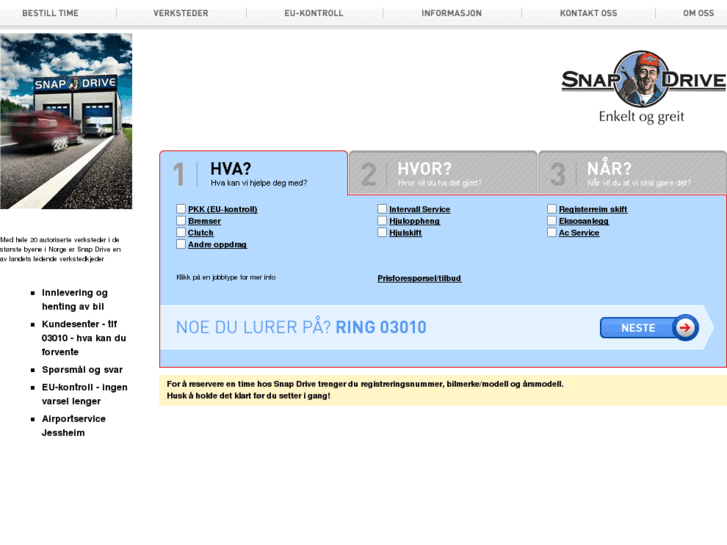Click the red arrow icon on Neste
This screenshot has width=727, height=545.
(685, 327)
